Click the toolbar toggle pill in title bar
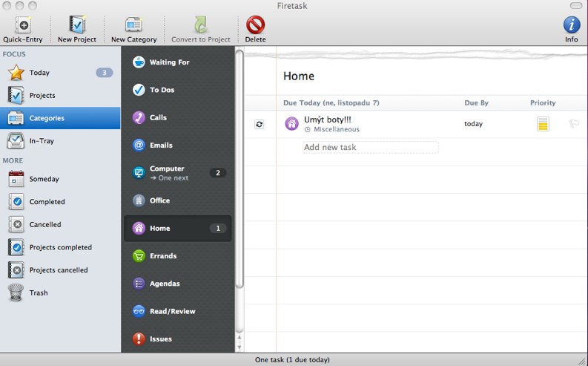Screen dimensions: 588x366 [x=575, y=5]
